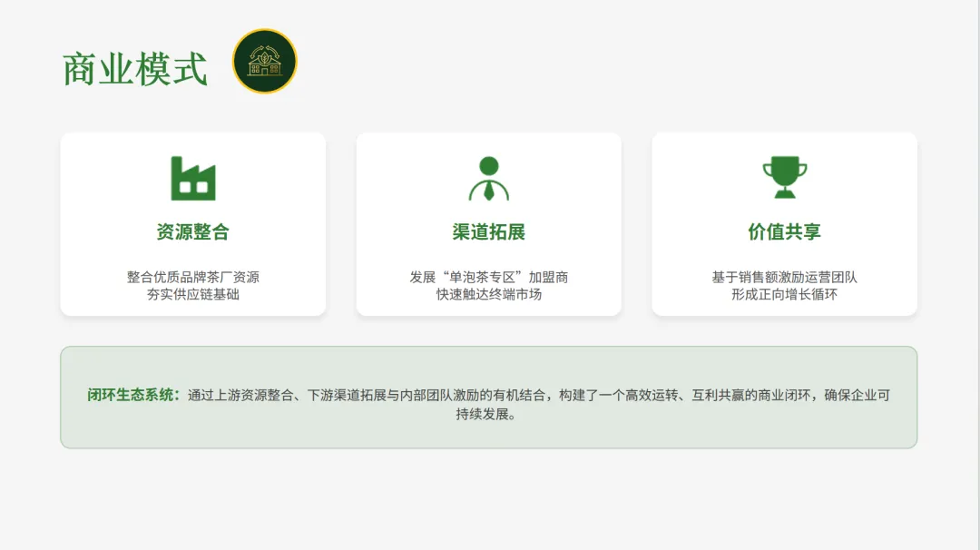Screen dimensions: 980x550
Task: Click the 闭环生态系统 bold label
Action: coord(122,396)
